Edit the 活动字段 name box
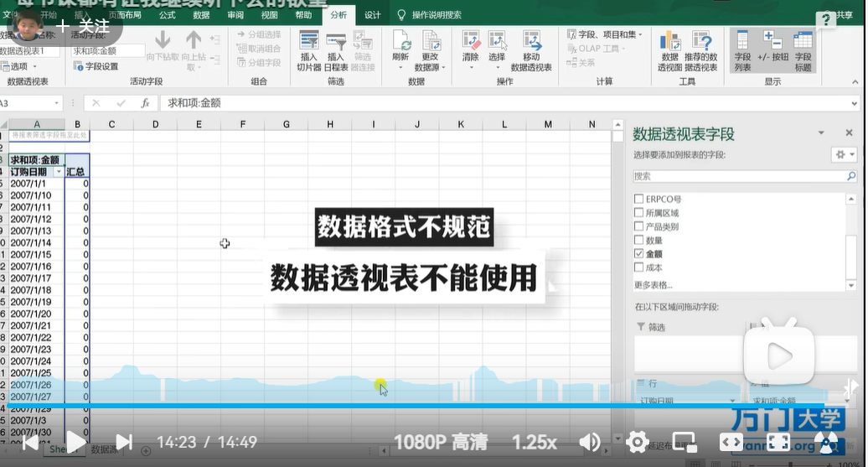 [x=109, y=51]
